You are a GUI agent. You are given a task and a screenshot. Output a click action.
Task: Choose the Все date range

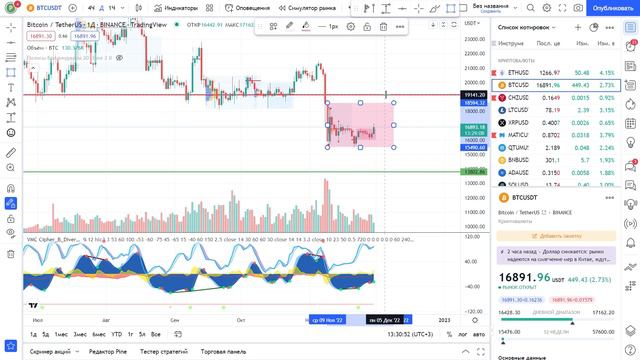point(156,334)
